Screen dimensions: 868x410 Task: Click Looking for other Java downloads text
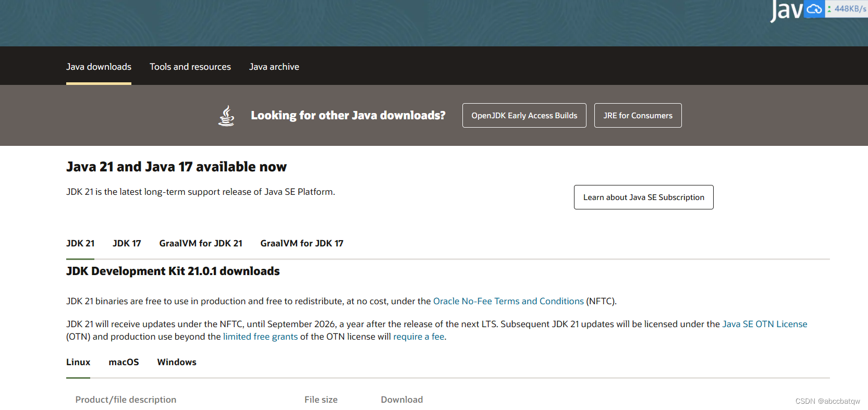pos(348,115)
